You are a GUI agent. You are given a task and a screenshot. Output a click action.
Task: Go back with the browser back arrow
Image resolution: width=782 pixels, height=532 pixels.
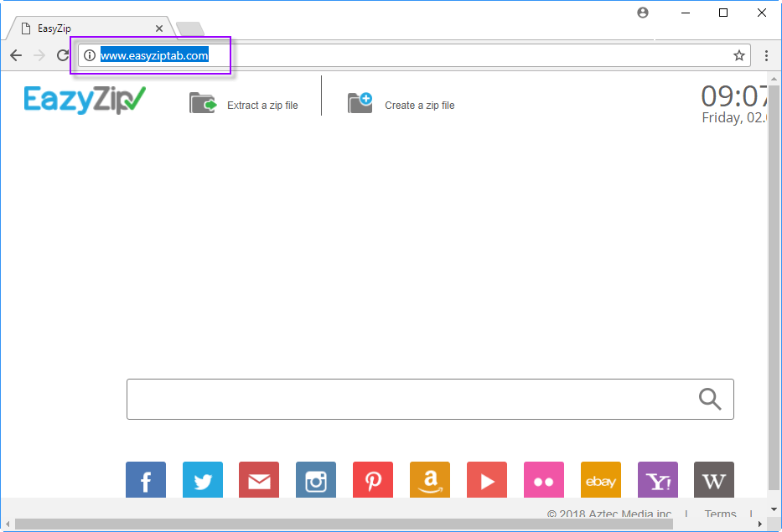click(x=16, y=55)
